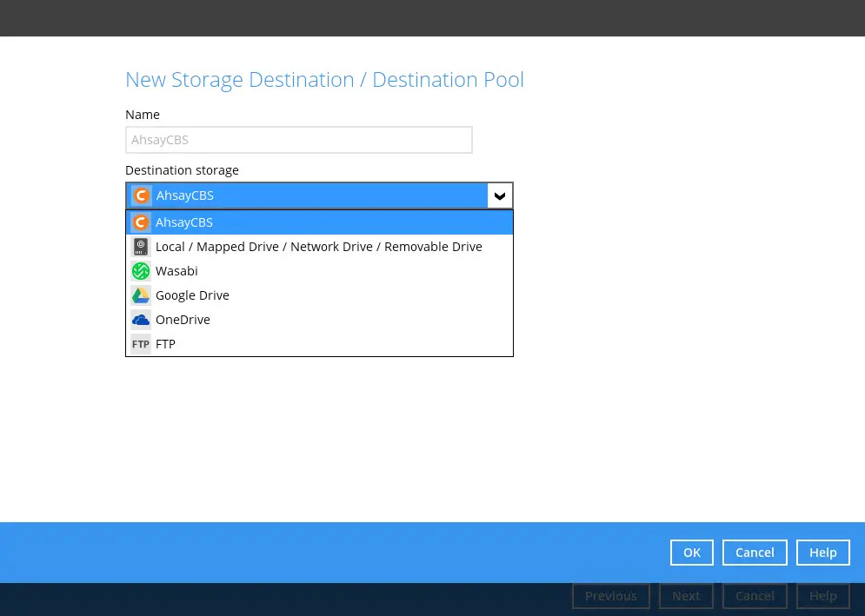Click the dimmed Previous button

click(x=610, y=596)
